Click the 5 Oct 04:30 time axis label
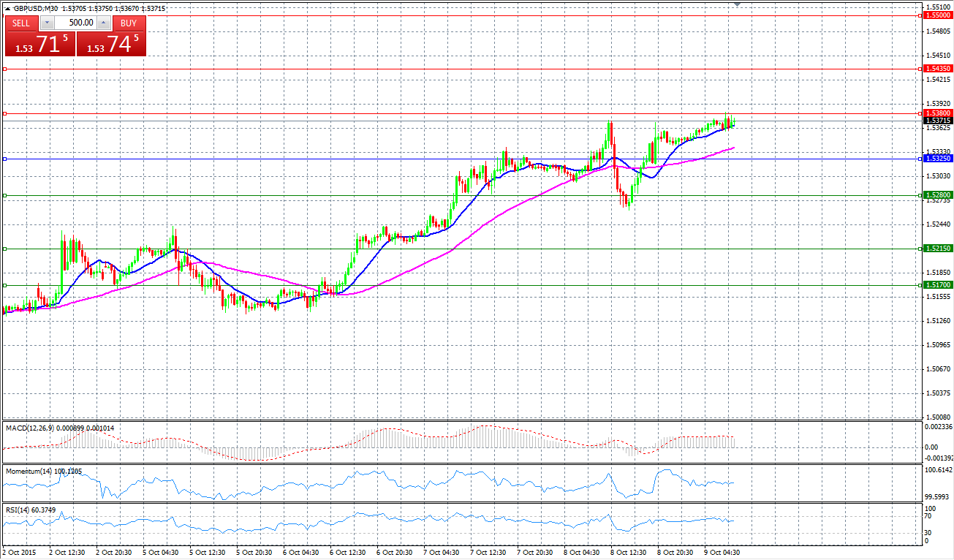This screenshot has height=560, width=954. (x=162, y=553)
